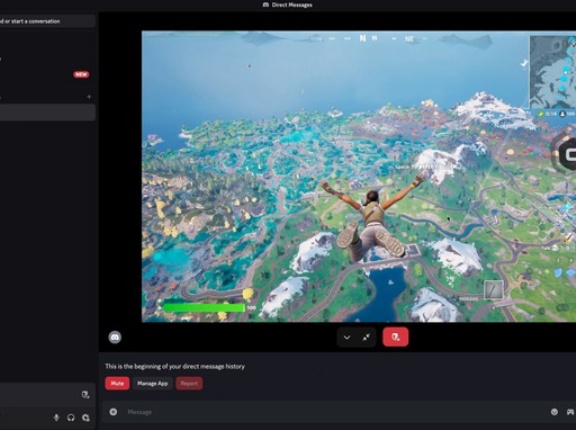Click the Find or start a conversation search box

48,21
